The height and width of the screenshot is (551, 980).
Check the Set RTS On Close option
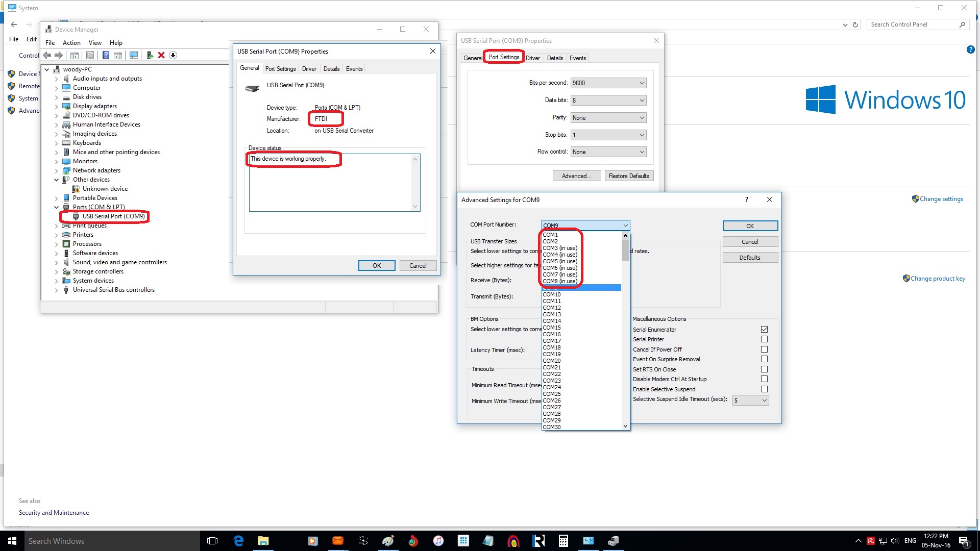pyautogui.click(x=764, y=369)
